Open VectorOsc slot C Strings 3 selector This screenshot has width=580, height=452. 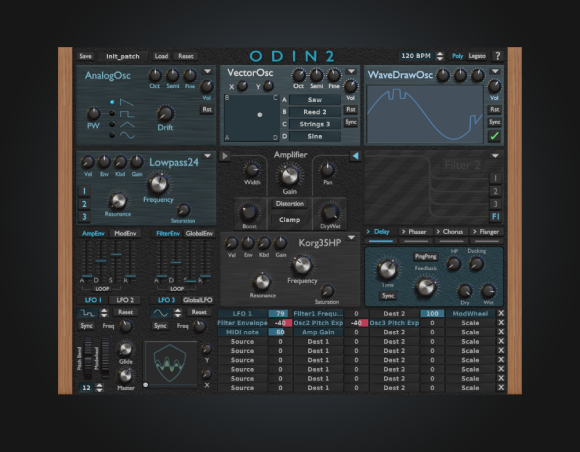(x=315, y=124)
